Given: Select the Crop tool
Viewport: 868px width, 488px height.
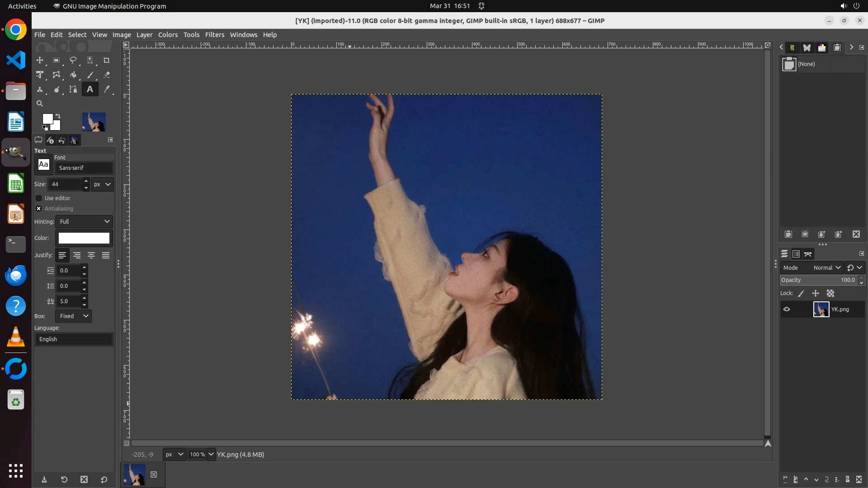Looking at the screenshot, I should click(107, 60).
